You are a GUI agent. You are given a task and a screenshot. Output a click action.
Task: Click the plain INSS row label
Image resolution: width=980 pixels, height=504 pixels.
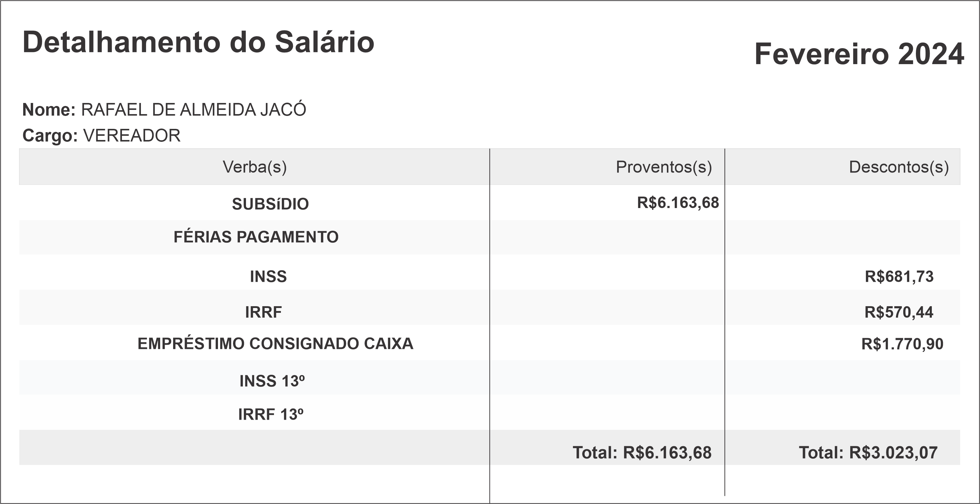point(268,276)
